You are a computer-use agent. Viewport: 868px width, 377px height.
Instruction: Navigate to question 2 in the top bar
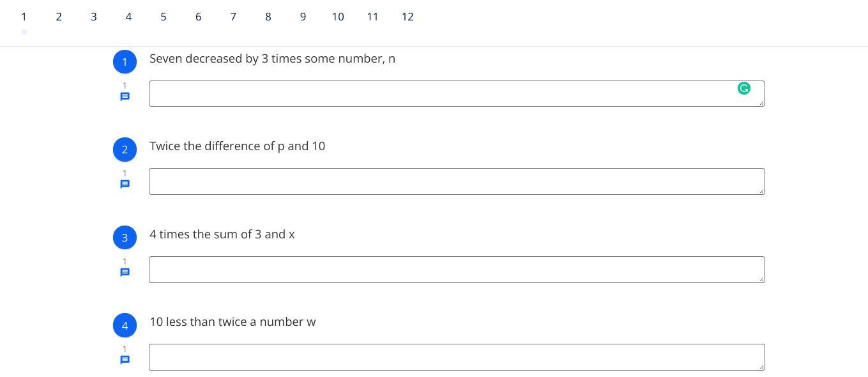pos(59,17)
